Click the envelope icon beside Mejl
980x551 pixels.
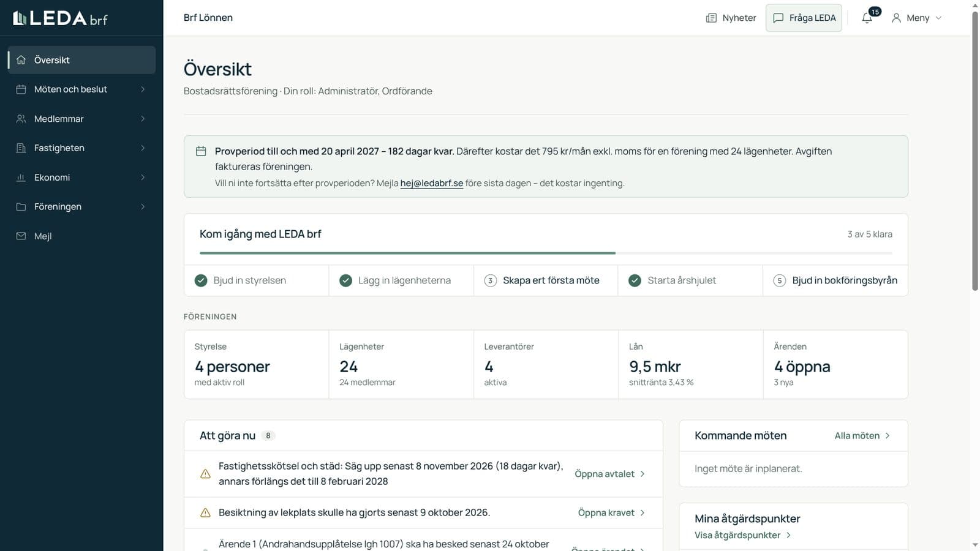[21, 236]
